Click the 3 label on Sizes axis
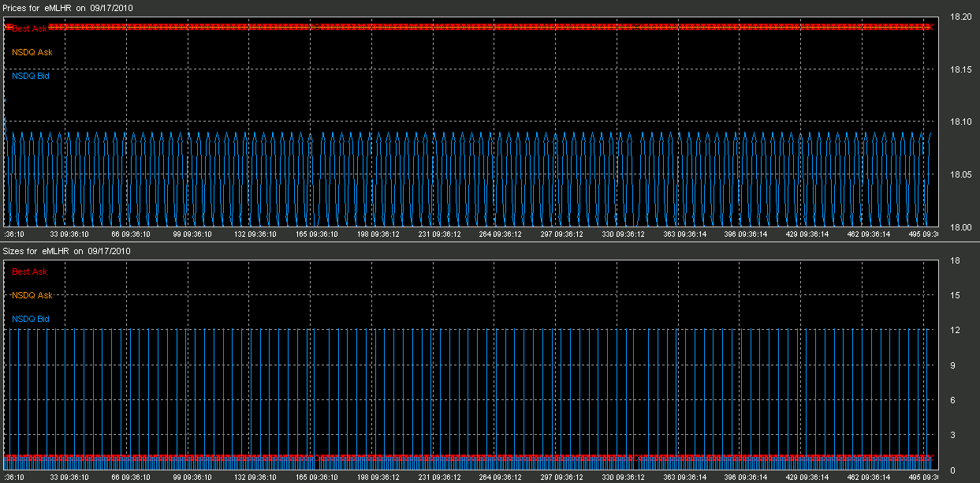Viewport: 980px width, 483px height. (x=954, y=434)
